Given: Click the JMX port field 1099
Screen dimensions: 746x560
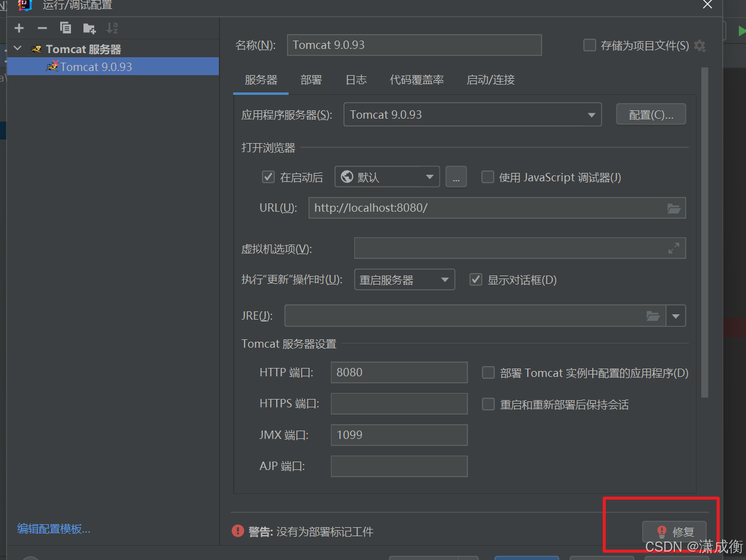Looking at the screenshot, I should [399, 435].
